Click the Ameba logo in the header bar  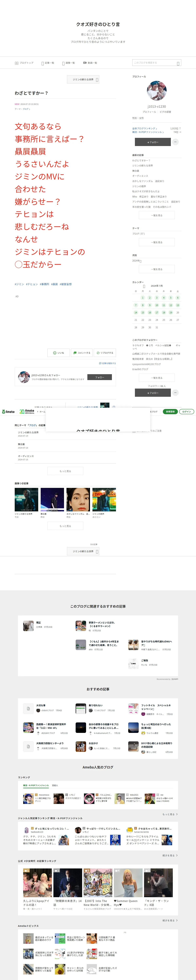point(8,412)
